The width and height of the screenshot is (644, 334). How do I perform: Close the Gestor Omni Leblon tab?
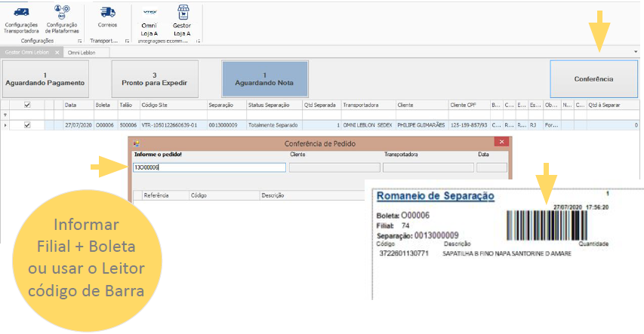[57, 52]
